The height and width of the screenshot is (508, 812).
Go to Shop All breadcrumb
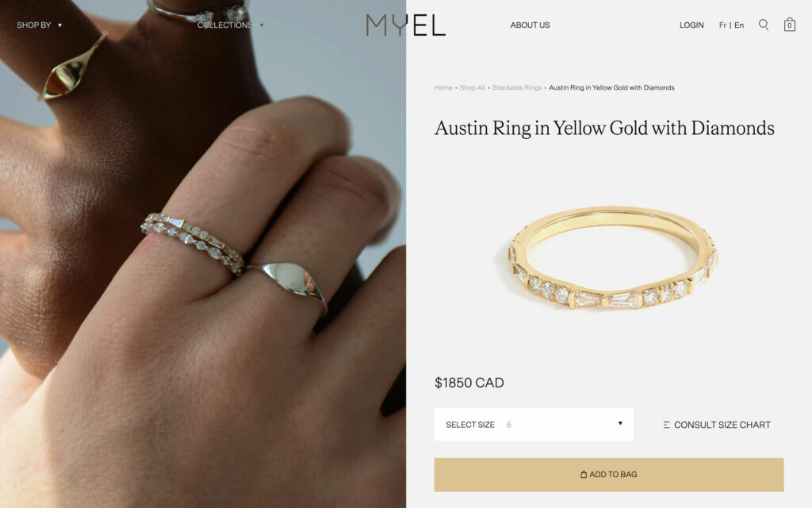point(473,87)
